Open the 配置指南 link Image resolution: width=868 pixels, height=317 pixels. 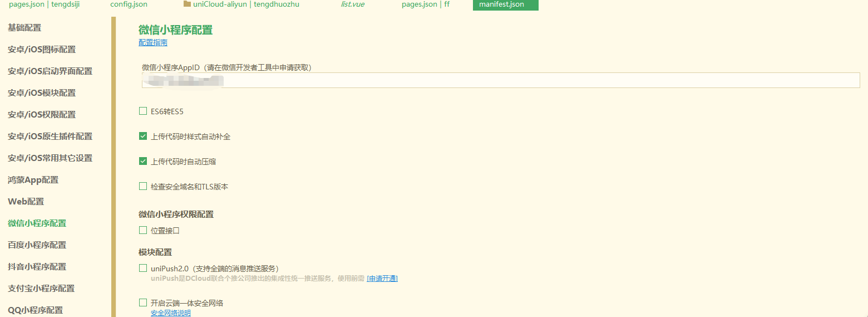pyautogui.click(x=153, y=42)
